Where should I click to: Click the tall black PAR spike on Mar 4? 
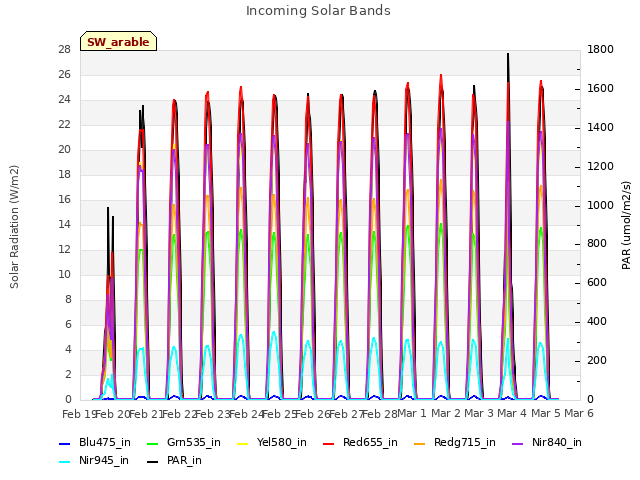click(508, 65)
